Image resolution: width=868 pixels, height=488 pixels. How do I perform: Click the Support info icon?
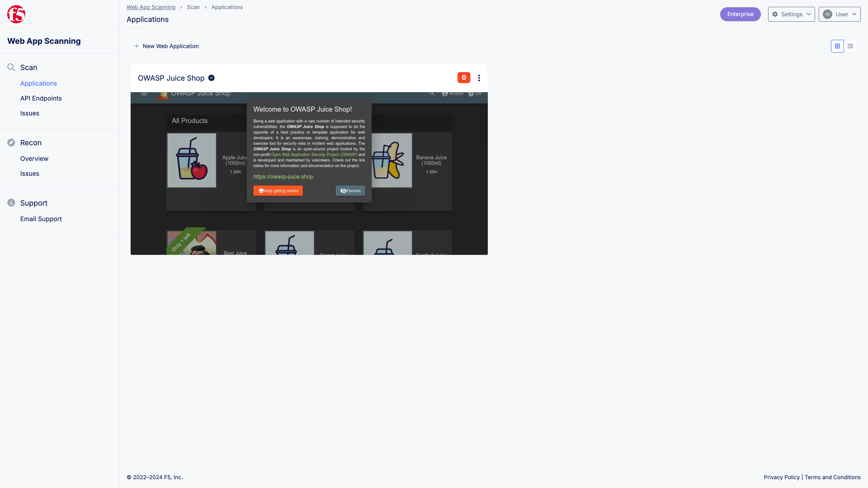pos(11,203)
